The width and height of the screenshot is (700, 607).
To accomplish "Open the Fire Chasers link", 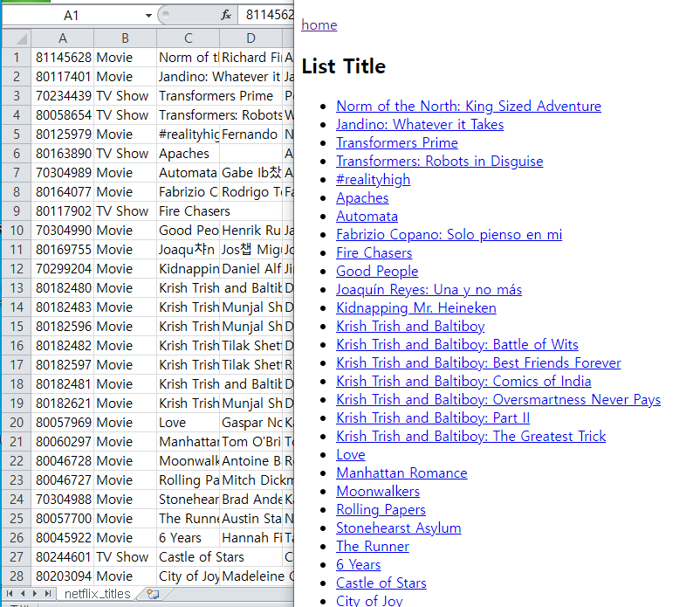I will [374, 252].
